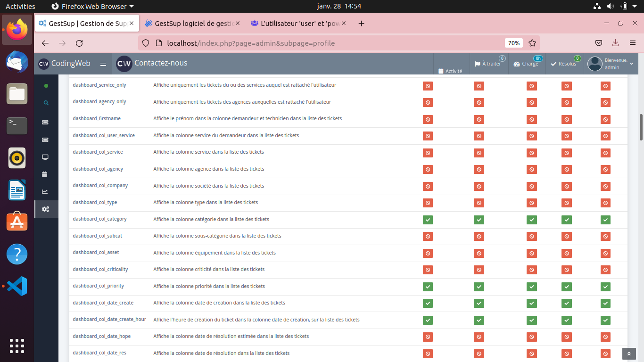644x362 pixels.
Task: Launch LibreOffice Writer from the dock
Action: (17, 190)
